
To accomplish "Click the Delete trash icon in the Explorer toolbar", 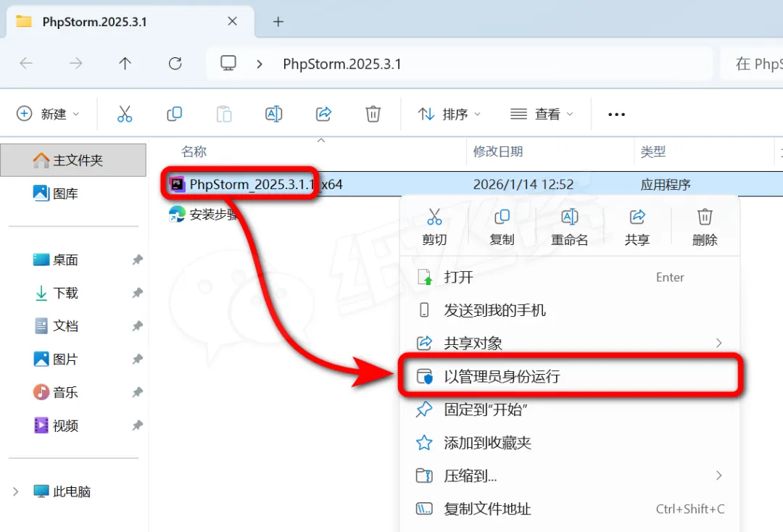I will click(373, 115).
